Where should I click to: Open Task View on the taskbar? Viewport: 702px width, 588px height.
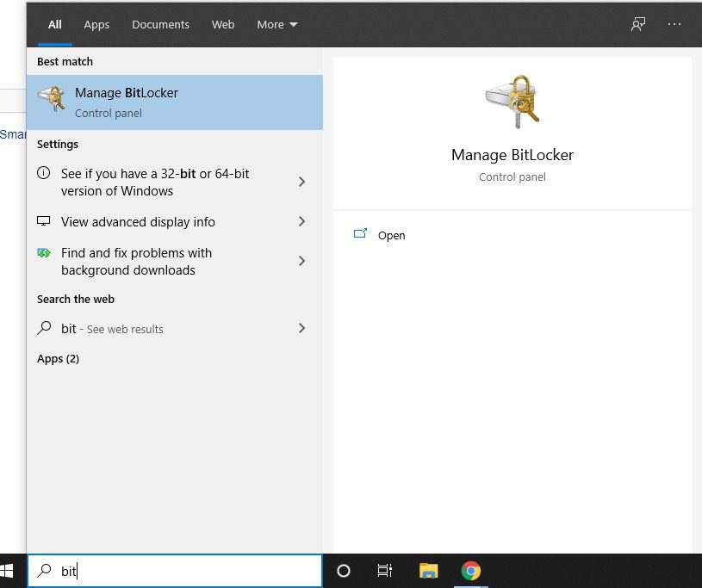[385, 571]
